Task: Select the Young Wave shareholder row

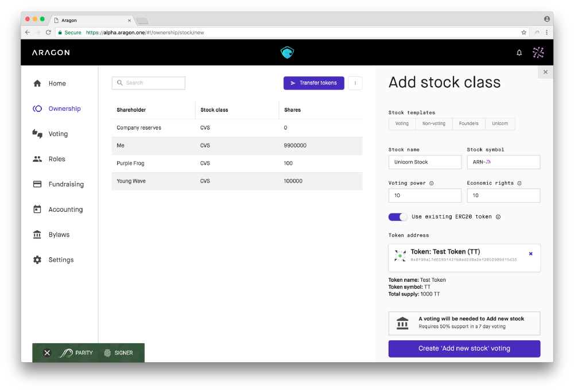Action: [x=237, y=181]
